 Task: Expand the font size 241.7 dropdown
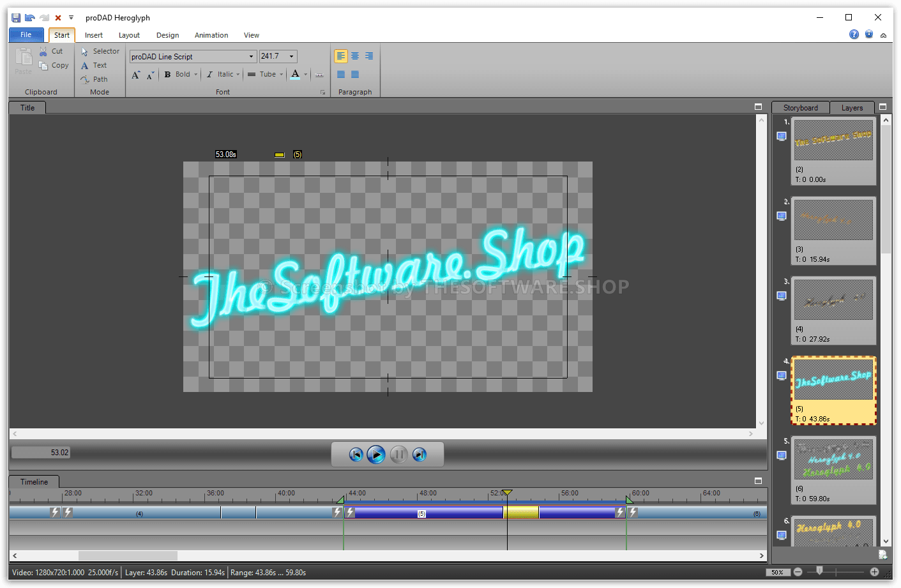coord(292,57)
